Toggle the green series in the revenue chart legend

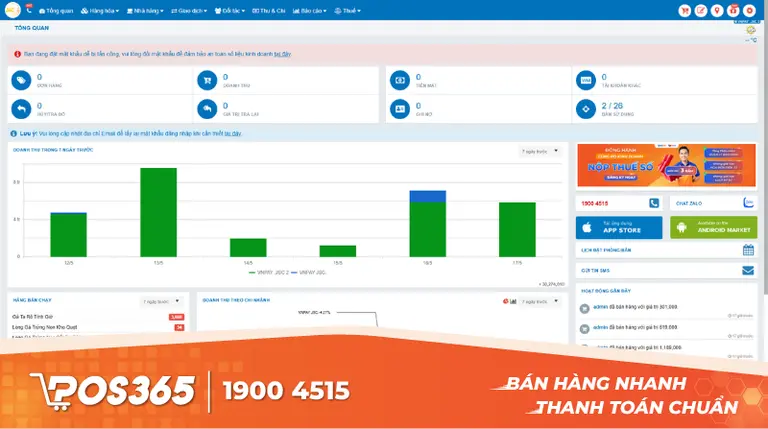269,273
